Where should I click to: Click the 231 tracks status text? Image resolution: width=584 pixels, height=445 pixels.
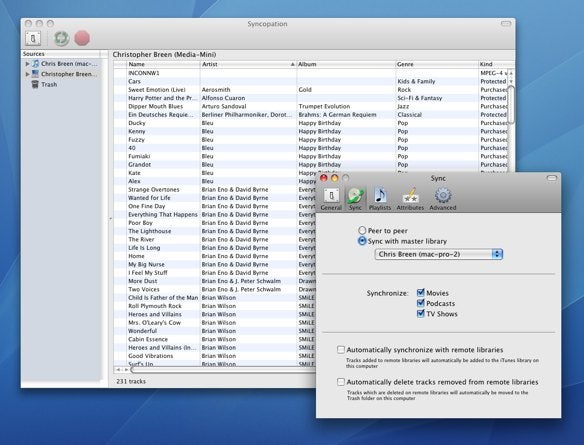pyautogui.click(x=131, y=381)
